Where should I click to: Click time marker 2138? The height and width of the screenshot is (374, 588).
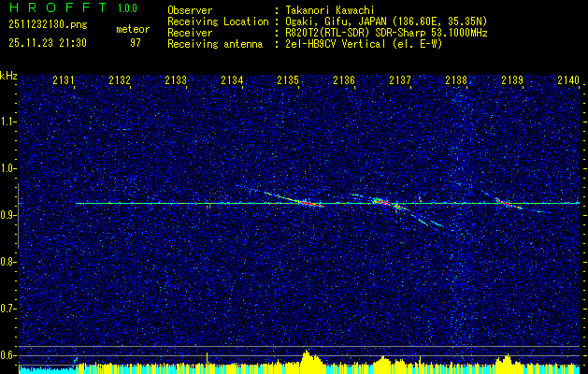coord(456,79)
